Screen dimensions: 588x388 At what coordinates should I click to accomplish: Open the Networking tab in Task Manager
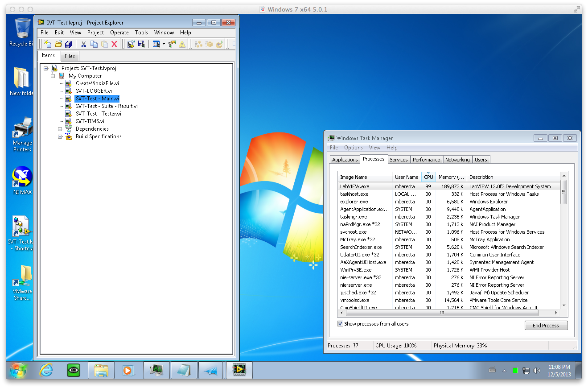(457, 160)
